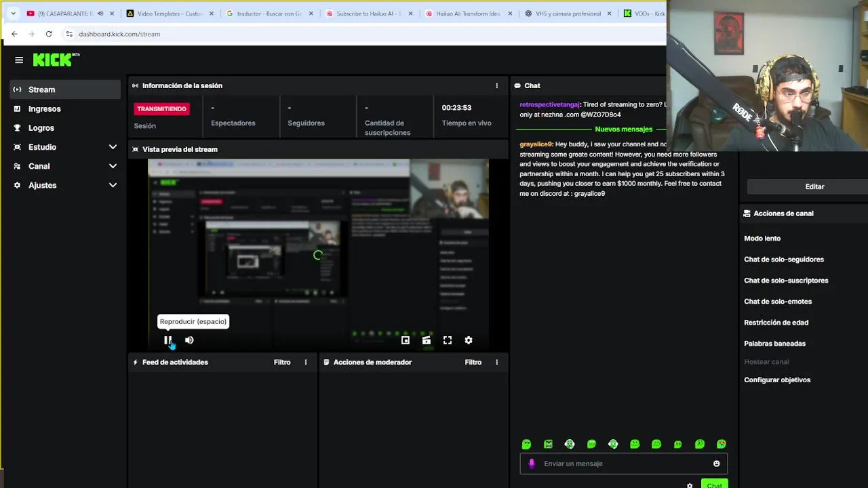Mute audio on the CASAPARLANTE tab
Screen dimensions: 868x488
[100, 14]
